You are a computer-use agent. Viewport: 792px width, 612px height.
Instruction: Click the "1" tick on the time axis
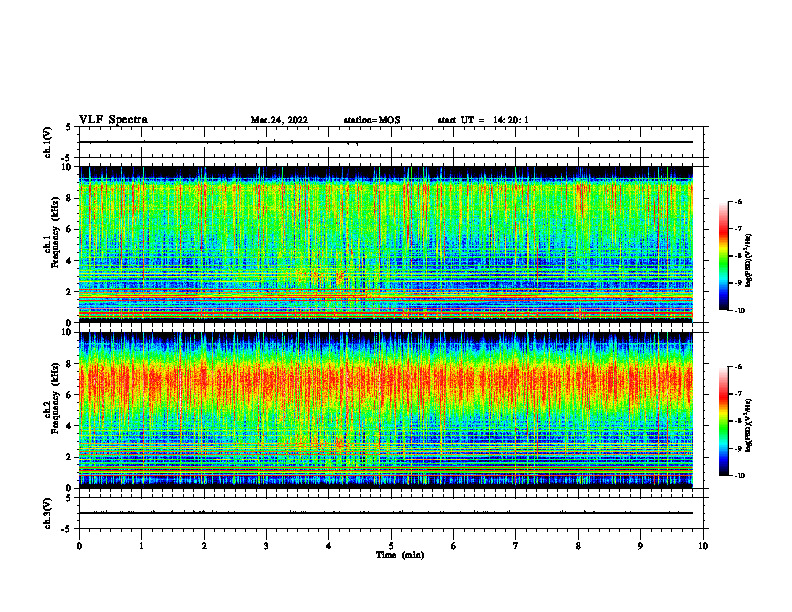141,546
